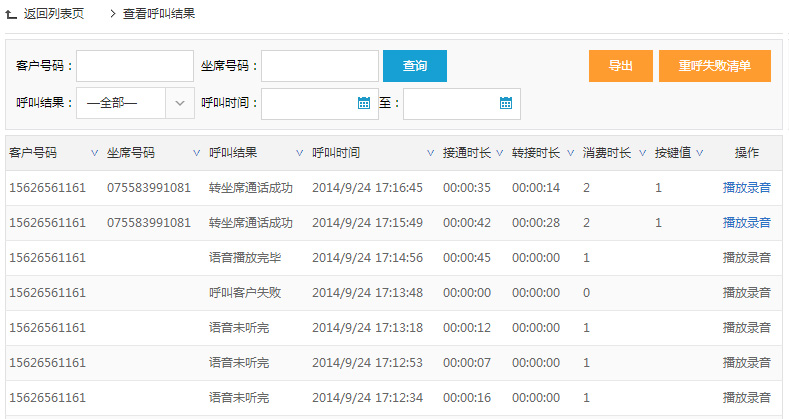Click the filter arrow on 坐席号码 column
The height and width of the screenshot is (419, 789).
tap(196, 154)
